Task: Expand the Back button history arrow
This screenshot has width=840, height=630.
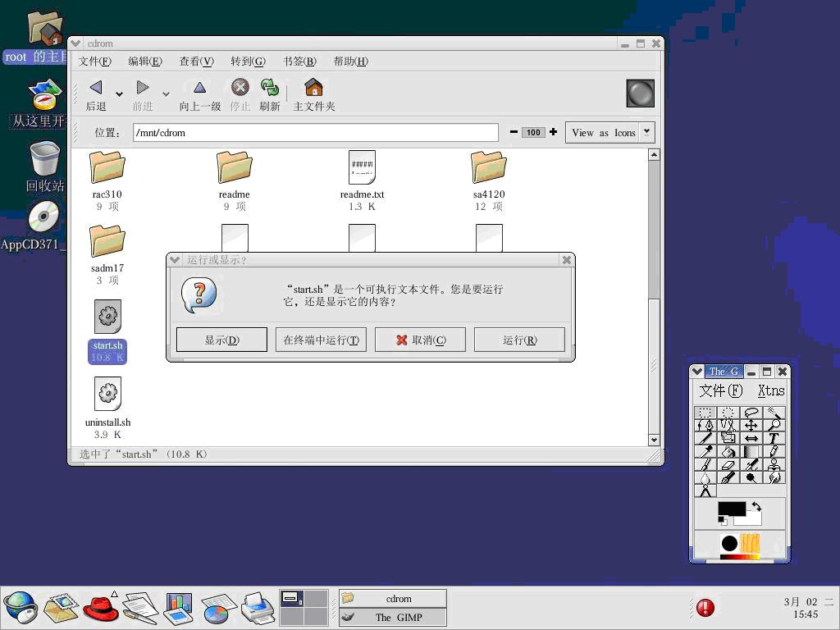Action: coord(119,94)
